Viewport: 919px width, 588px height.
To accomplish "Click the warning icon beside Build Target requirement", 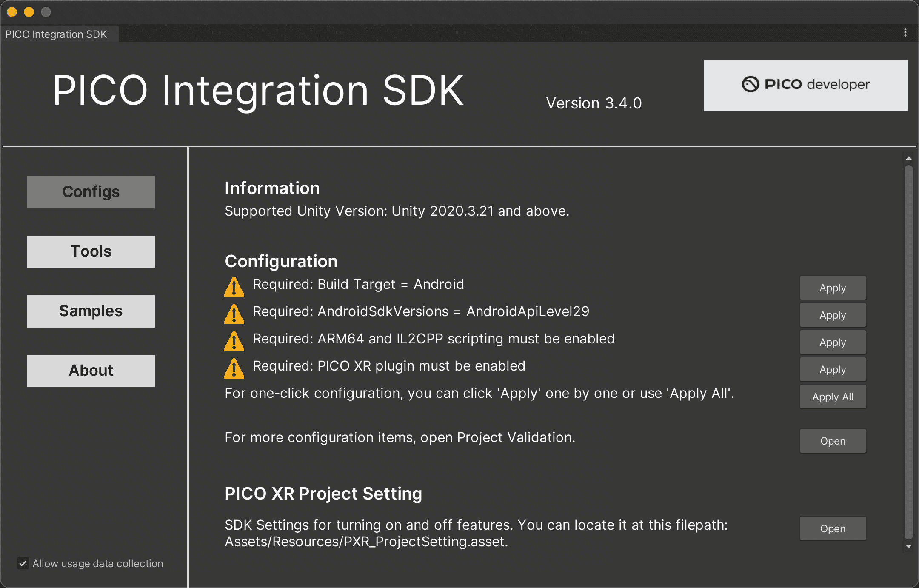I will [234, 287].
